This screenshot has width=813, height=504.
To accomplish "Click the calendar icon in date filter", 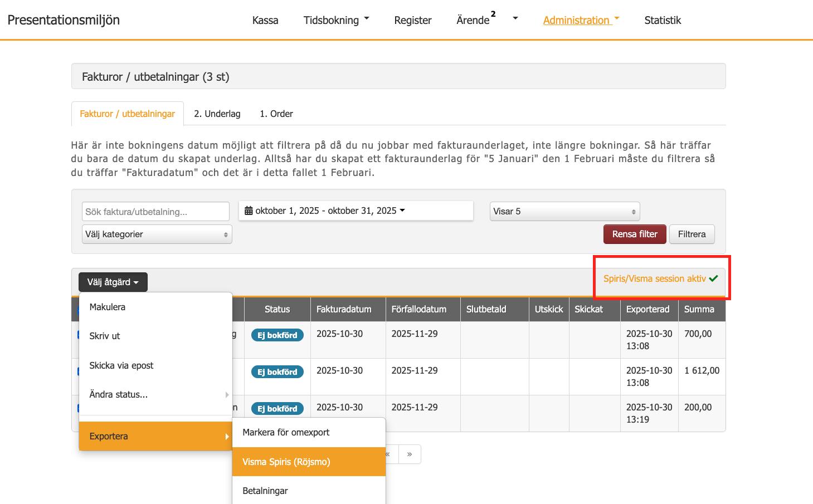I will 249,211.
